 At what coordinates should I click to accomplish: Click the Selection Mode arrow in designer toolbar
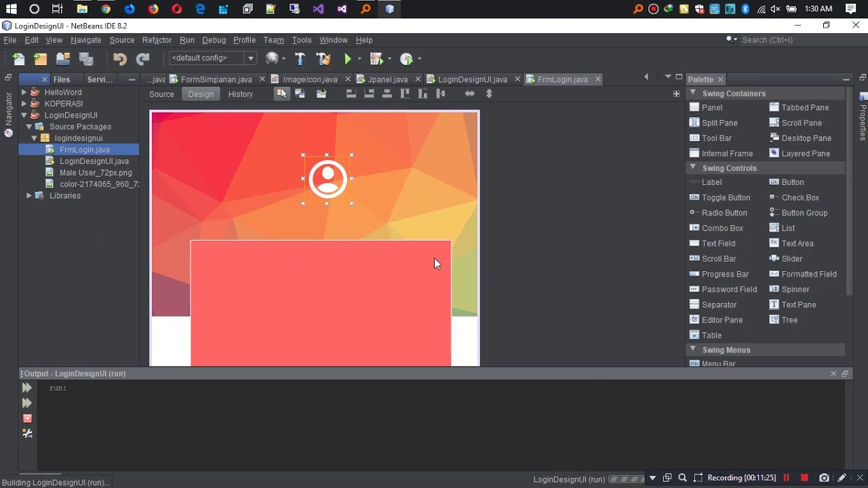281,94
